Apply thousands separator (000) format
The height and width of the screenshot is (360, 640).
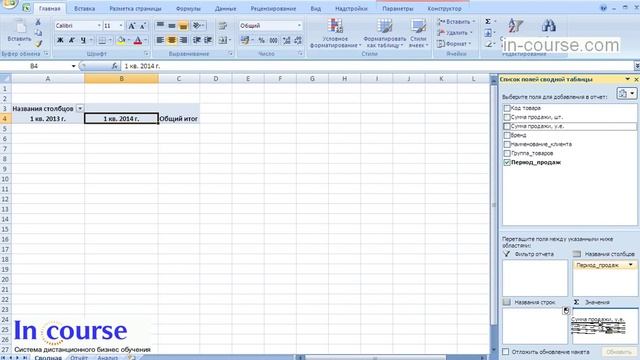coord(273,40)
